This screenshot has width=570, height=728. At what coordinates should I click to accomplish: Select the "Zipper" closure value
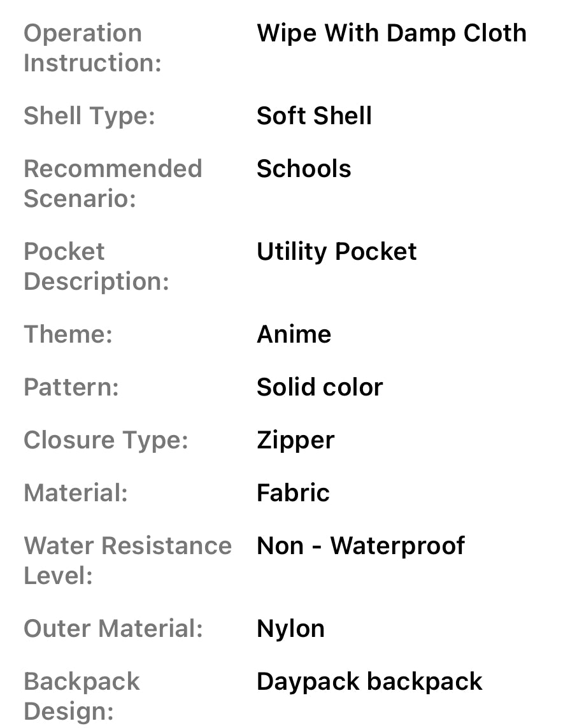[296, 440]
